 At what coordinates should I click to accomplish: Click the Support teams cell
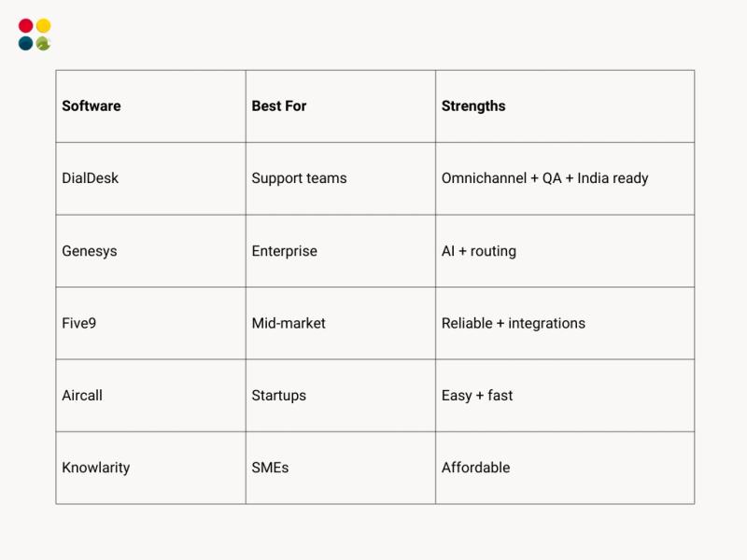tap(341, 178)
